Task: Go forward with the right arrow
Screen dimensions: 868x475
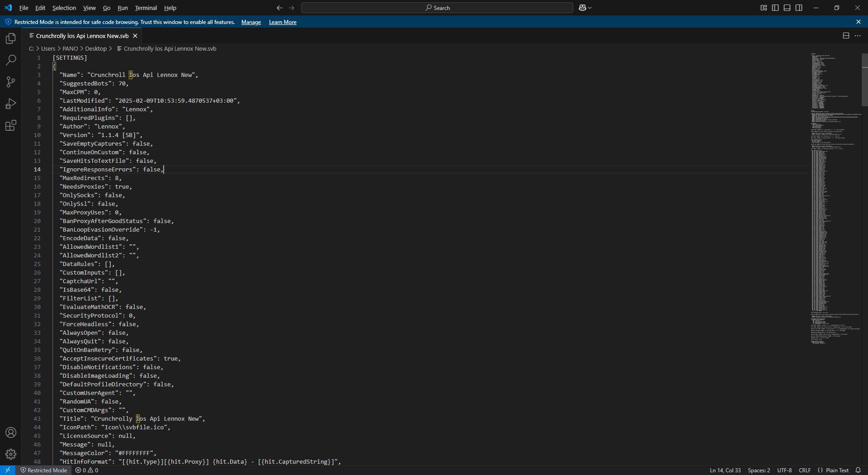Action: pyautogui.click(x=292, y=8)
